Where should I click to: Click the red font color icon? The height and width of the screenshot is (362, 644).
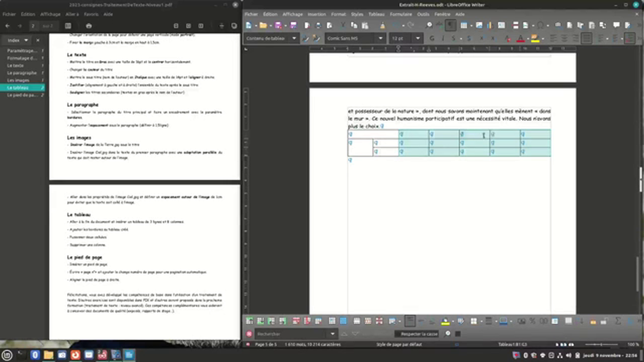(521, 38)
